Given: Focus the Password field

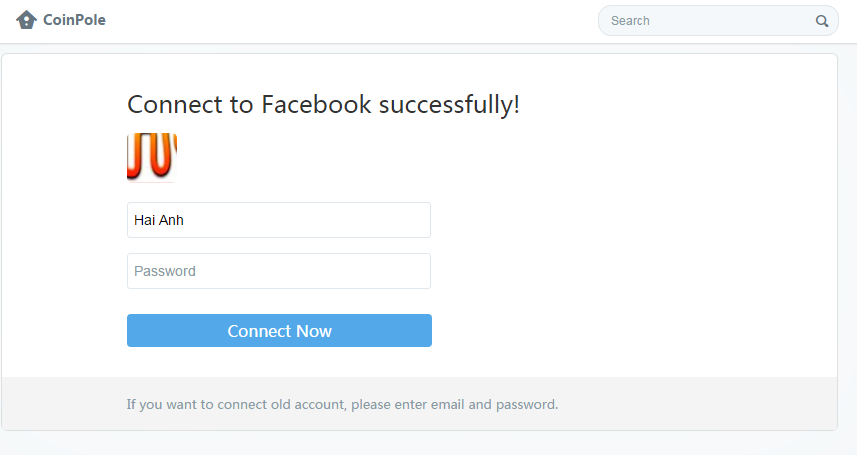Looking at the screenshot, I should [x=279, y=271].
